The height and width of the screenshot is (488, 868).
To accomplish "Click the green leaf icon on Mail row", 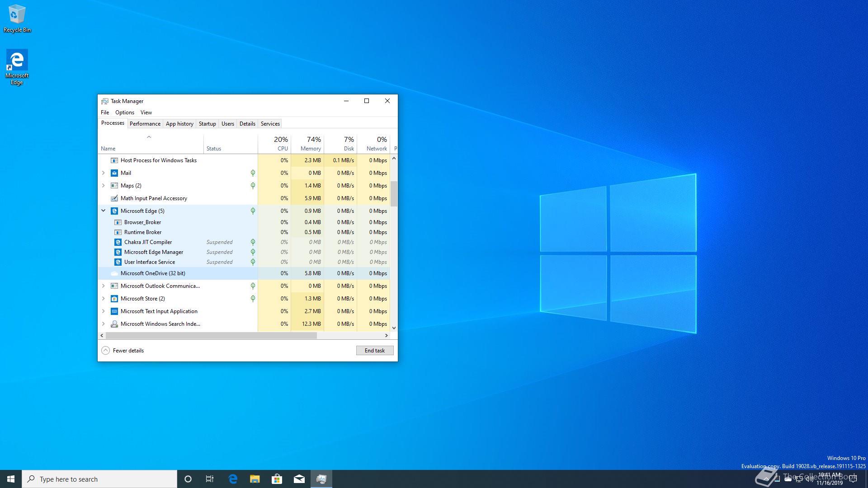I will 253,173.
